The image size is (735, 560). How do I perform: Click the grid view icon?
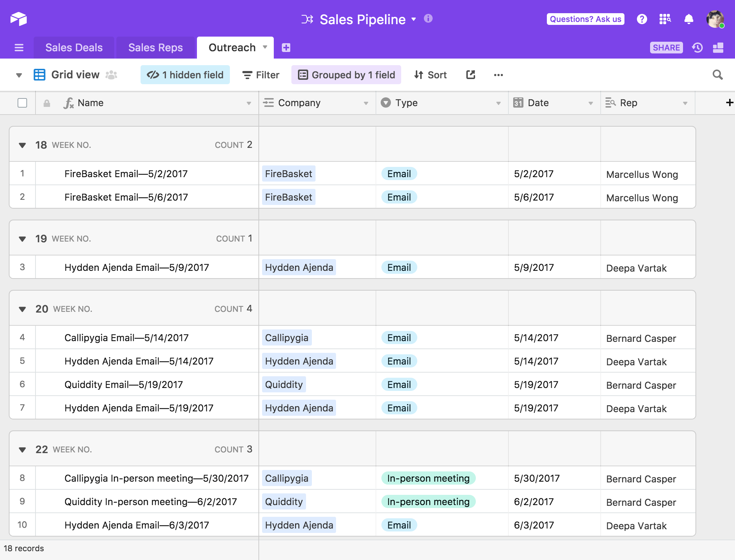pos(40,75)
